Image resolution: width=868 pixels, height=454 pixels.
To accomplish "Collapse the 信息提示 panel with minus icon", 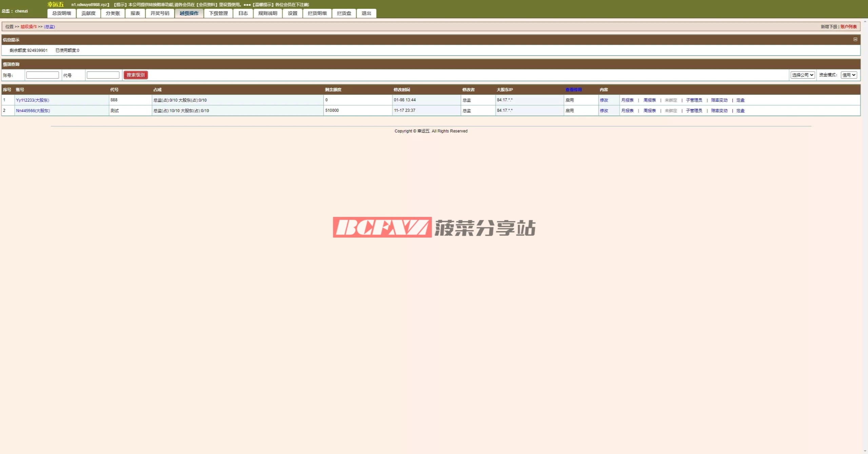I will 855,40.
